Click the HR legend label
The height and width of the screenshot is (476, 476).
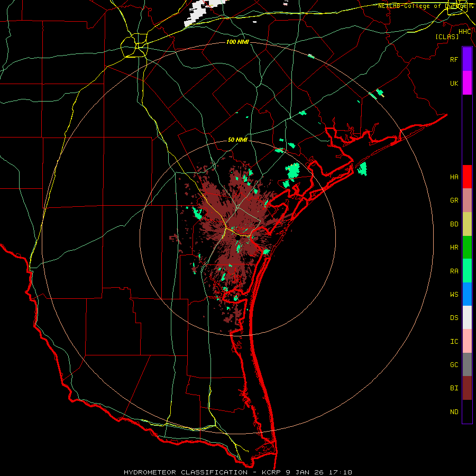[x=454, y=248]
